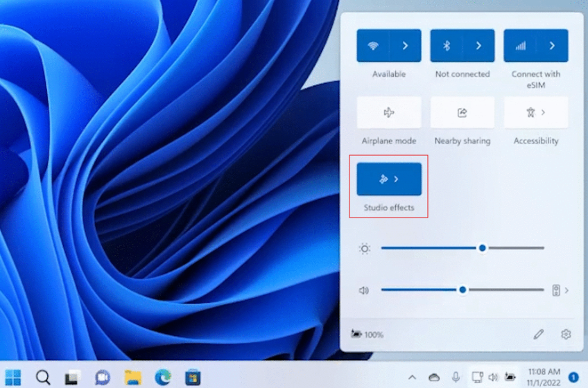The width and height of the screenshot is (588, 388).
Task: Open Studio effects panel
Action: click(389, 179)
